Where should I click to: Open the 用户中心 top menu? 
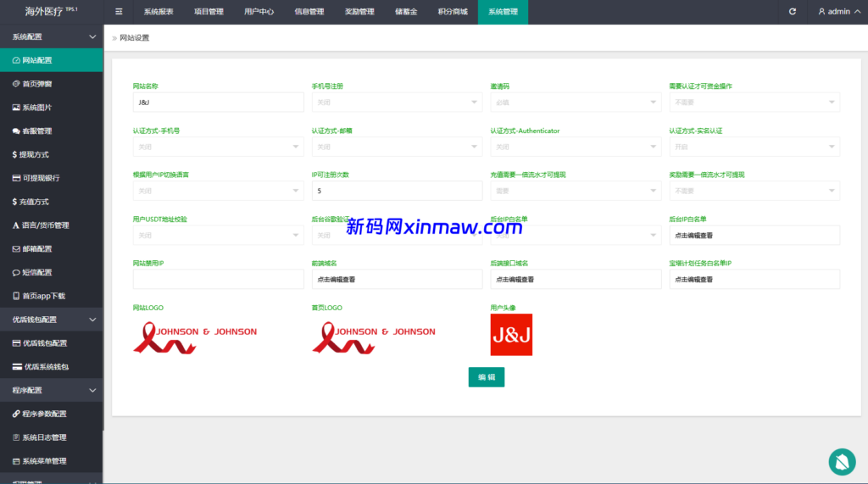pyautogui.click(x=259, y=12)
